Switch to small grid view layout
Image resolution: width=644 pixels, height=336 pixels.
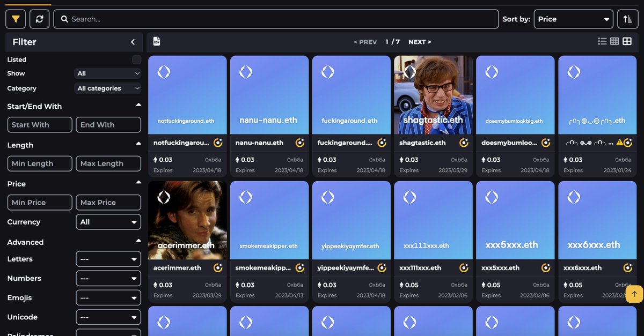click(x=614, y=41)
